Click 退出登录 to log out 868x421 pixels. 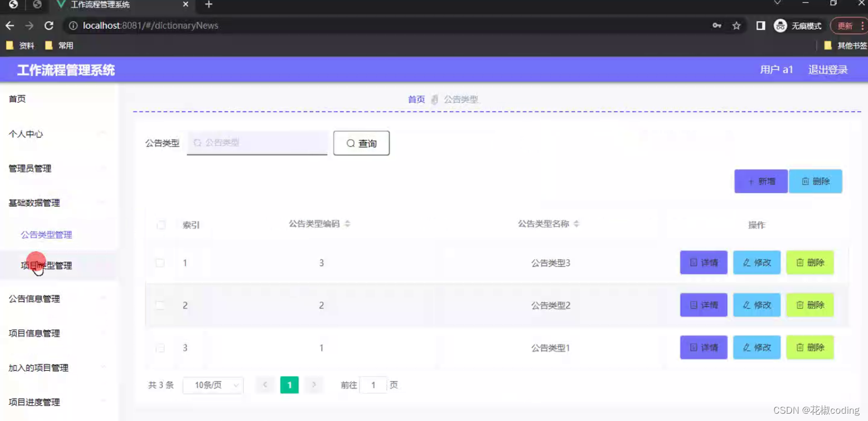[x=827, y=69]
